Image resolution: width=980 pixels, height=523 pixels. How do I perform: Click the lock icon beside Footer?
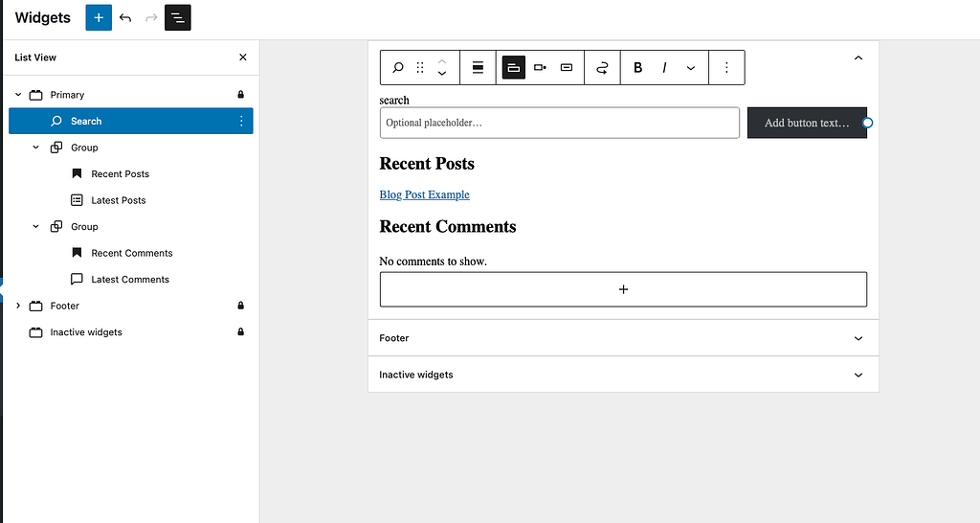(x=240, y=306)
